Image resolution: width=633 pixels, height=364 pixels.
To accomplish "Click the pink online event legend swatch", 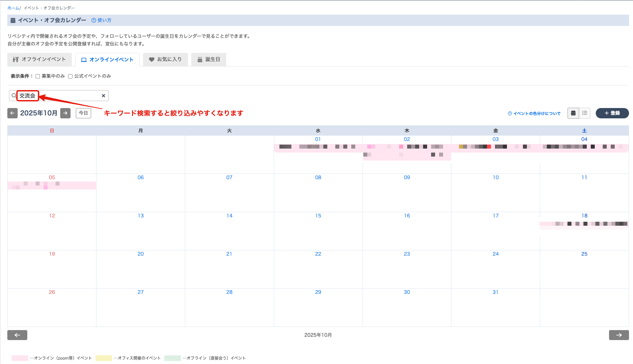I will pos(20,358).
